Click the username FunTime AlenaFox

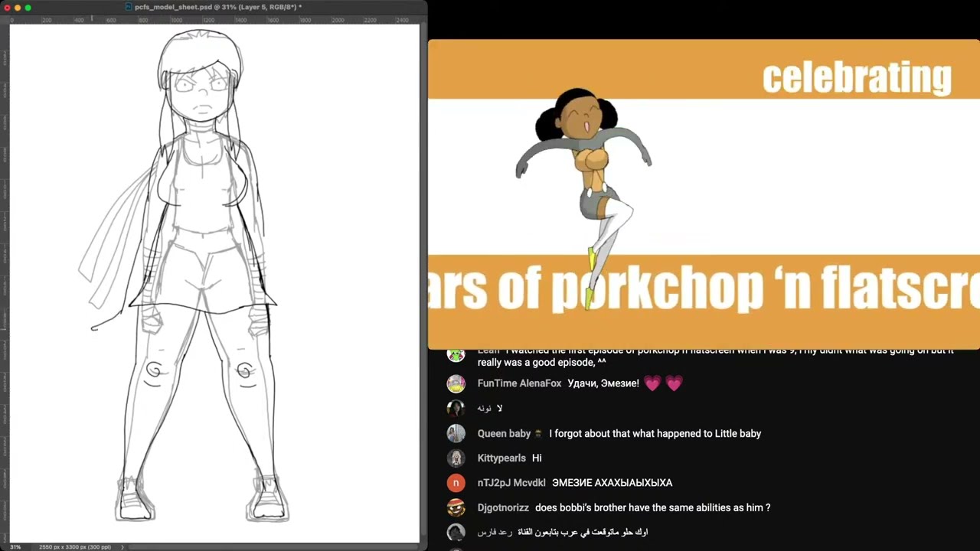pyautogui.click(x=519, y=383)
